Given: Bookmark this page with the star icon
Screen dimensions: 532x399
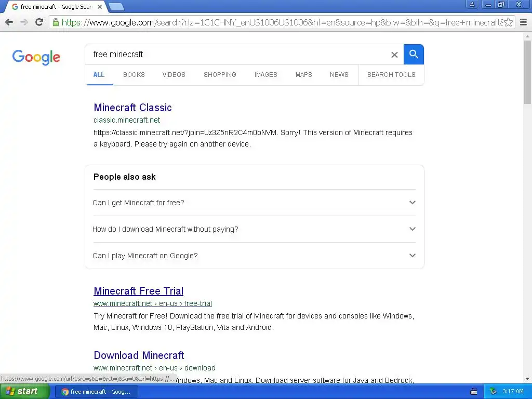Looking at the screenshot, I should 508,22.
